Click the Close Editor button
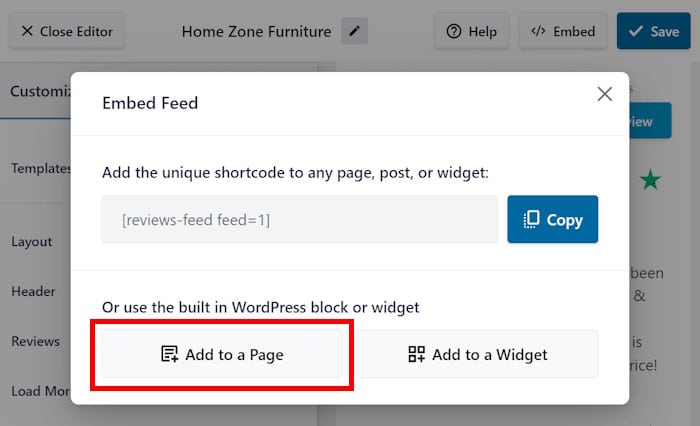Image resolution: width=700 pixels, height=426 pixels. 67,31
